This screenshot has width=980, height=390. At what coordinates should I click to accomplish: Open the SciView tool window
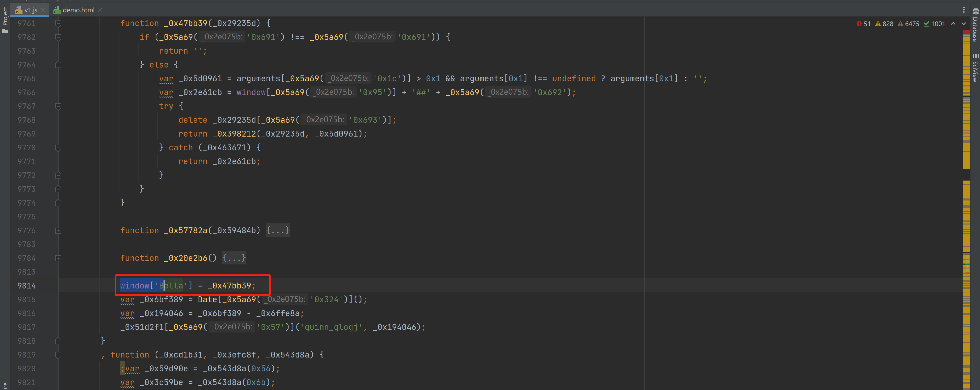[975, 68]
